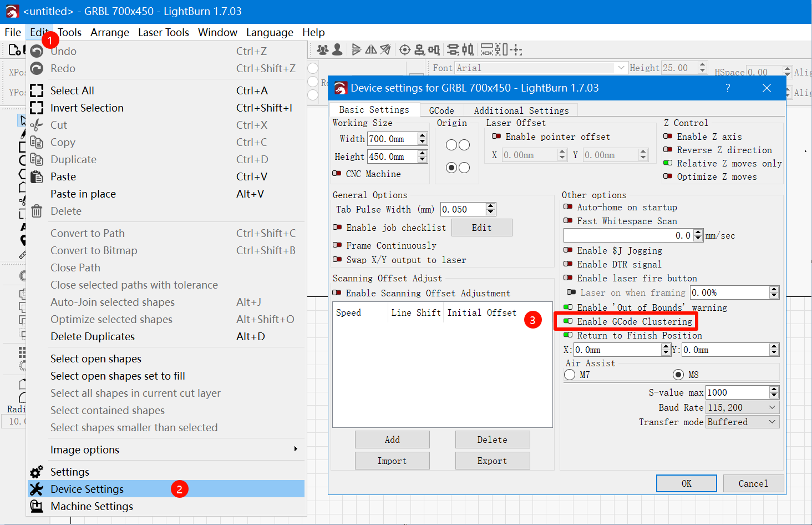This screenshot has width=812, height=525.
Task: Open the Laser Tools menu
Action: pos(164,33)
